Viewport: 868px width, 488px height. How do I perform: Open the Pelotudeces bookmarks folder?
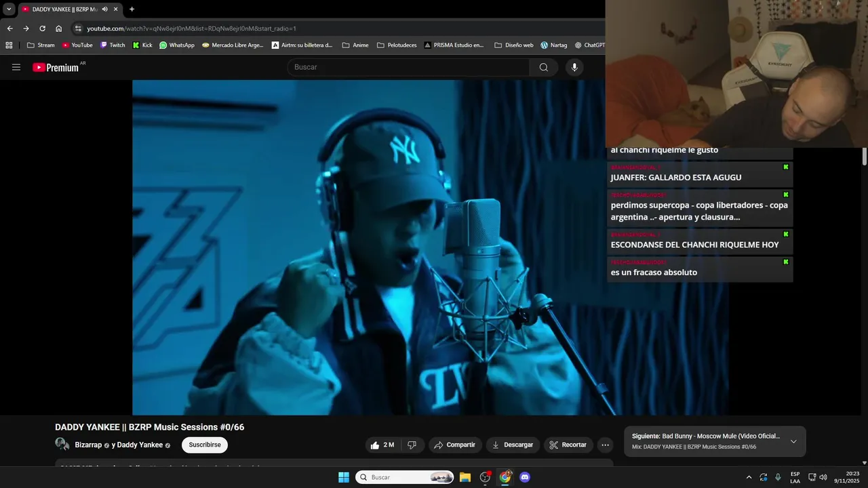coord(396,45)
